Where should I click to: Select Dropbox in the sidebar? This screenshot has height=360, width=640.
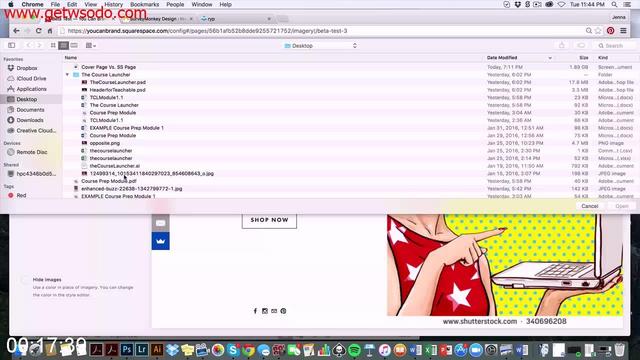coord(27,68)
